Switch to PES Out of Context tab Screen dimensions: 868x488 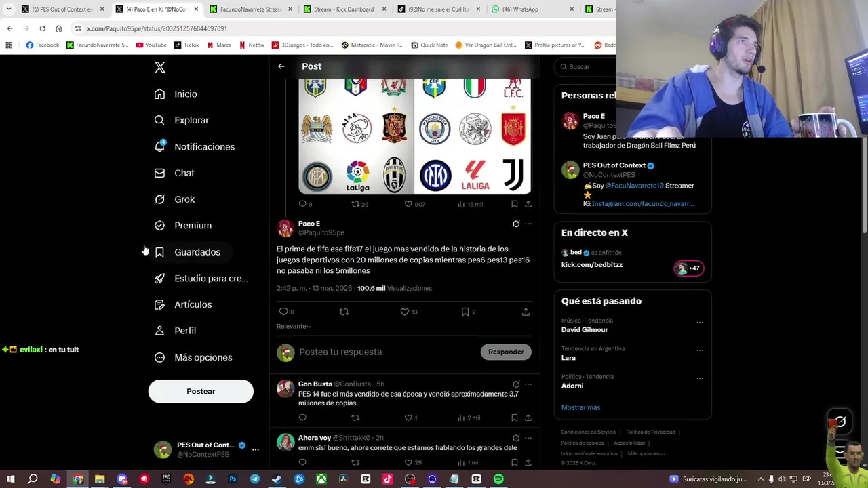click(x=62, y=9)
